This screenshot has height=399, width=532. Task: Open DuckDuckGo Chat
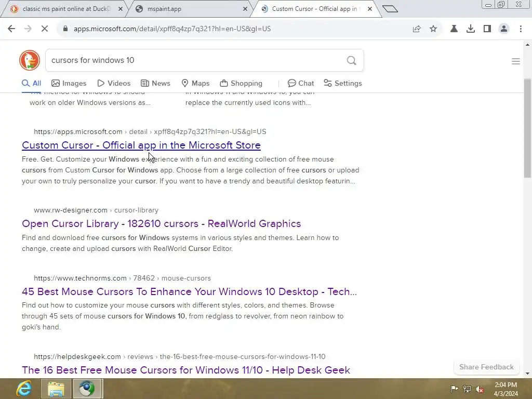pyautogui.click(x=301, y=84)
